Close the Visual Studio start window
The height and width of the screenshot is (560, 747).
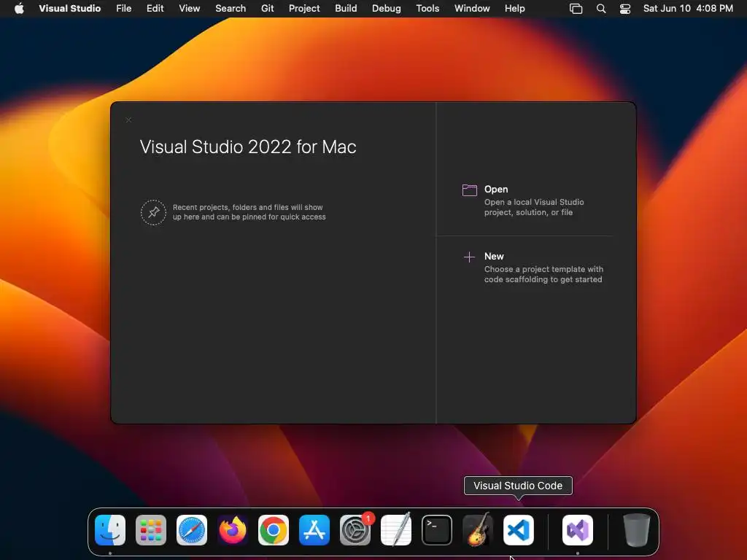pyautogui.click(x=128, y=120)
